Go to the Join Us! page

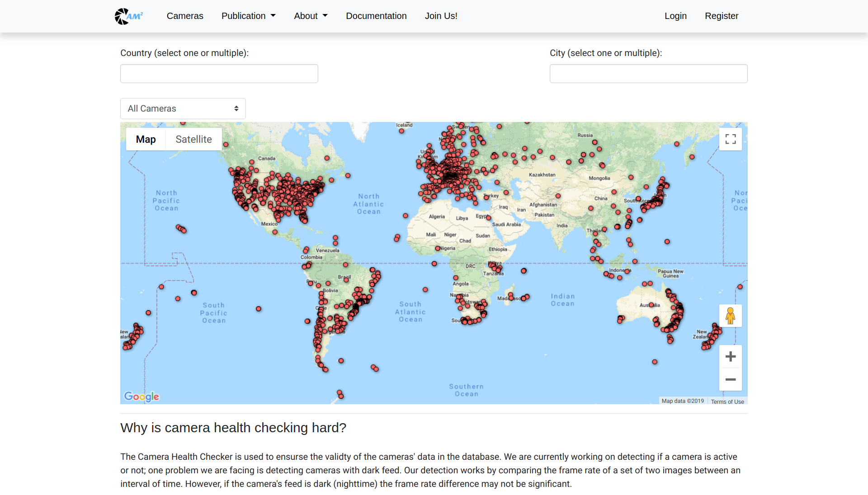click(x=441, y=16)
